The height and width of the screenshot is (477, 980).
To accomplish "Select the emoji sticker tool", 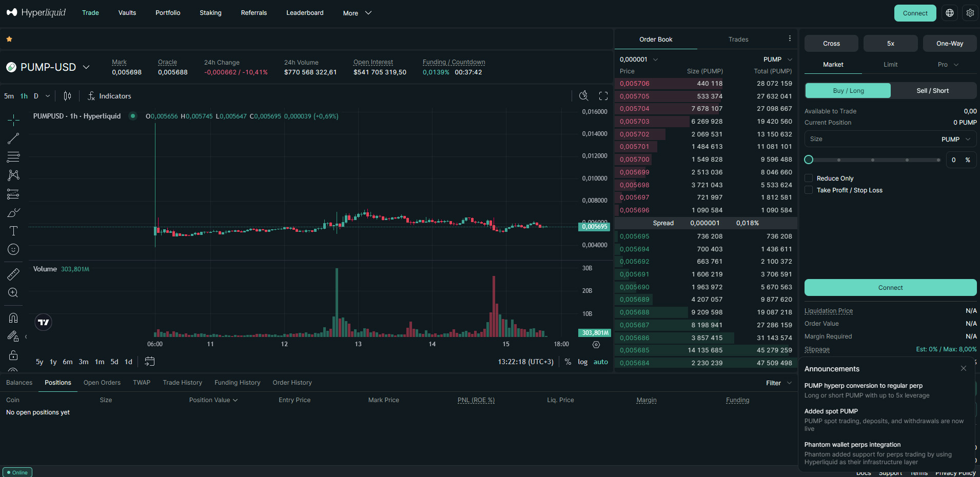I will (x=13, y=250).
